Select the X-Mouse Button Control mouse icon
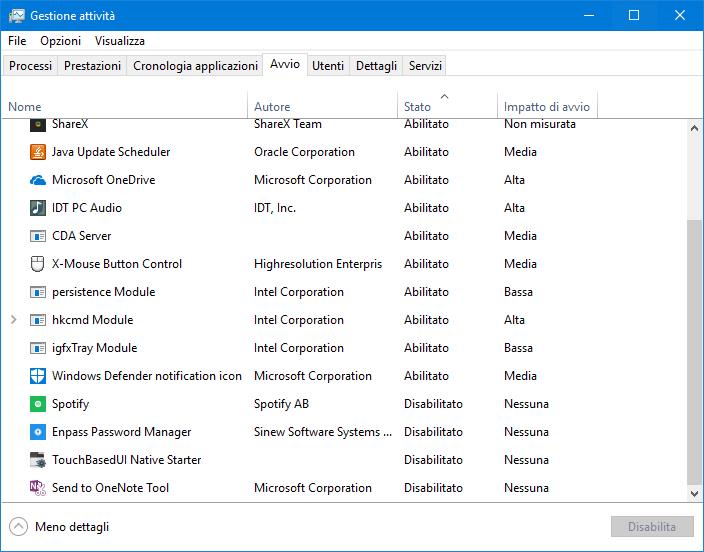704x552 pixels. pyautogui.click(x=38, y=264)
